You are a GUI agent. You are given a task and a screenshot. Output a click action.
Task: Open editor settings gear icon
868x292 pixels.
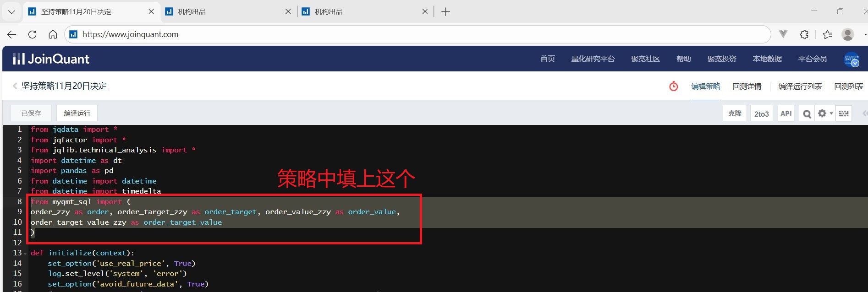tap(822, 113)
